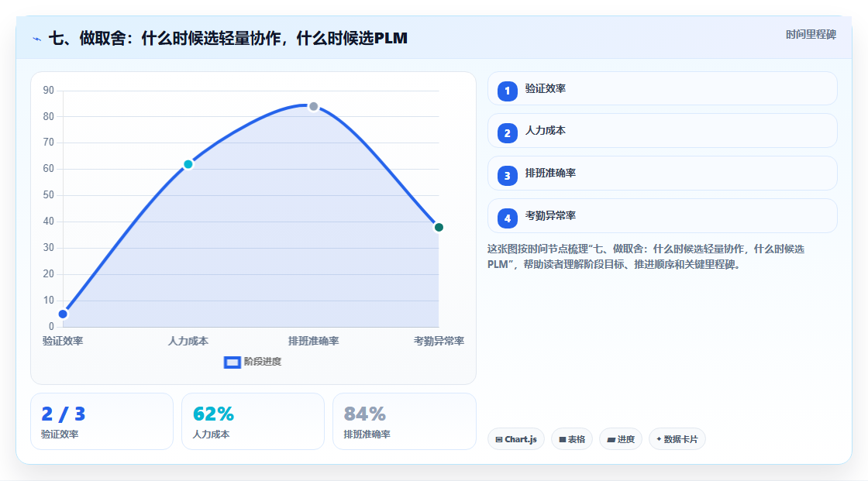Screen dimensions: 868x481
Task: Click the 阶段进度 legend label
Action: pyautogui.click(x=263, y=362)
